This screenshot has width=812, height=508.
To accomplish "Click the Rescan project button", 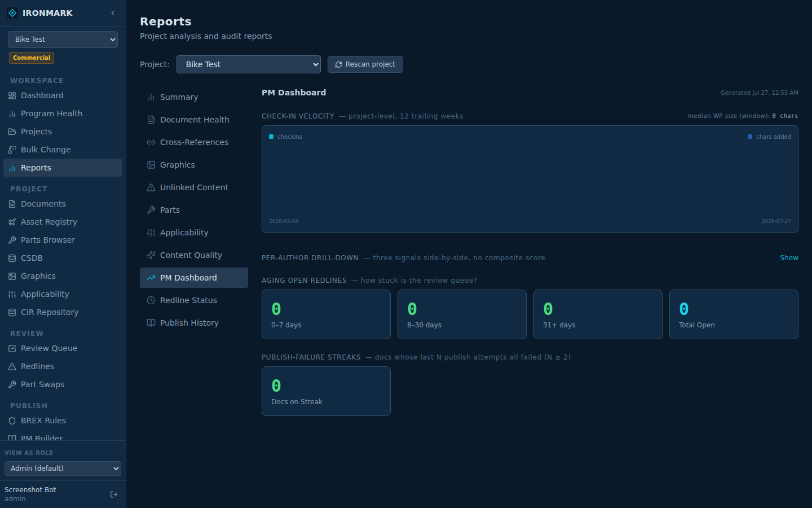I will 365,64.
